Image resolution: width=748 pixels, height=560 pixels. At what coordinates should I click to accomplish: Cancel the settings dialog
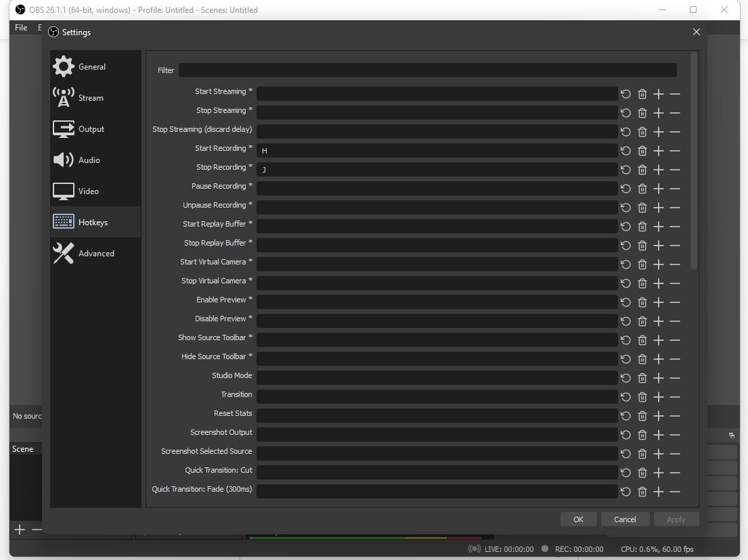(625, 519)
